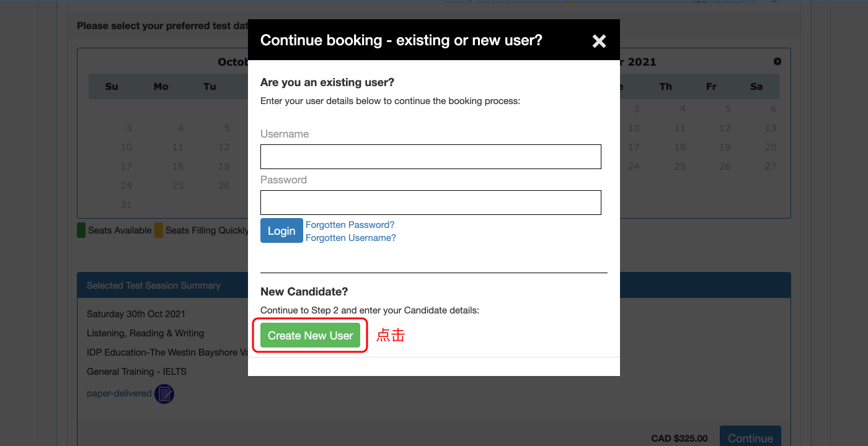Close the Continue booking dialog

click(599, 41)
